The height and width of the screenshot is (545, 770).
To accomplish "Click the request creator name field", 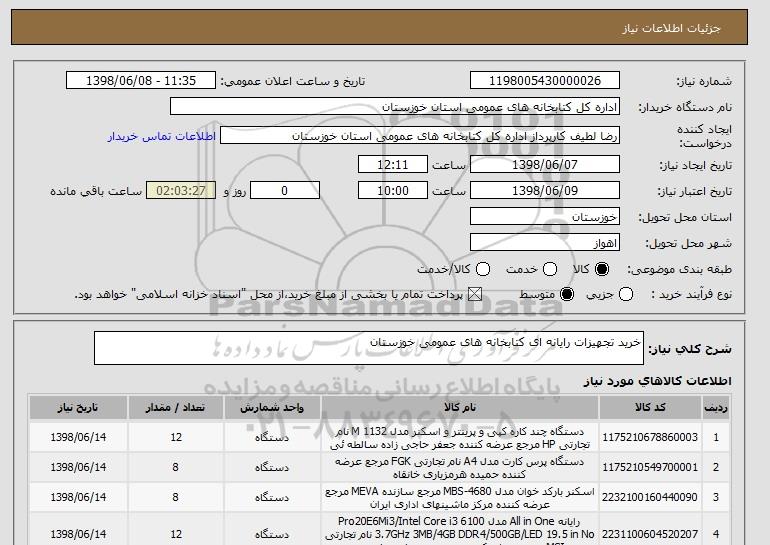I will point(420,136).
